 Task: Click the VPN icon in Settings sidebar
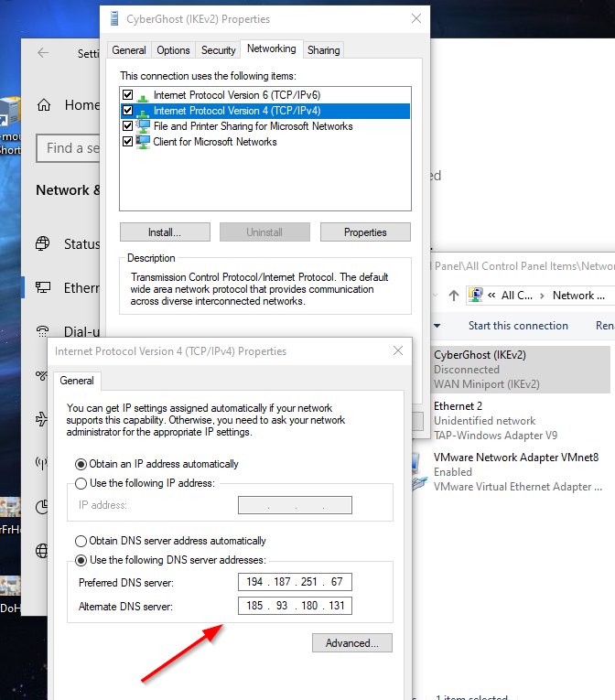(41, 375)
